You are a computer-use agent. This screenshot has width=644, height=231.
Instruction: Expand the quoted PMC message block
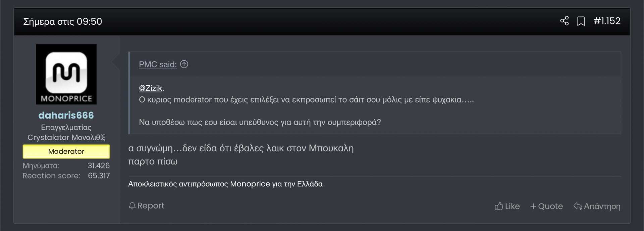(375, 110)
